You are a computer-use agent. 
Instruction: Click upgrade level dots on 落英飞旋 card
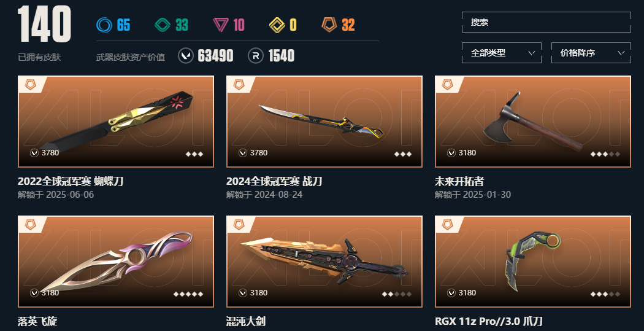point(188,294)
